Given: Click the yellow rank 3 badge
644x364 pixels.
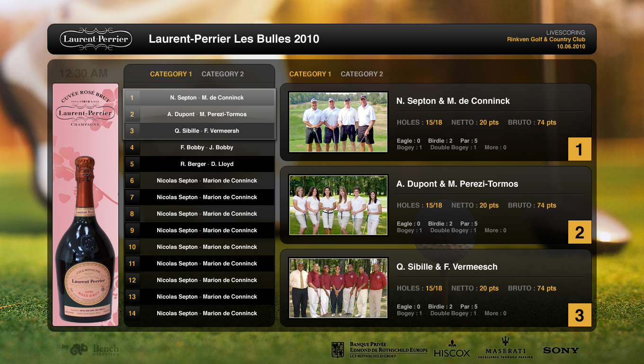Looking at the screenshot, I should click(x=580, y=315).
